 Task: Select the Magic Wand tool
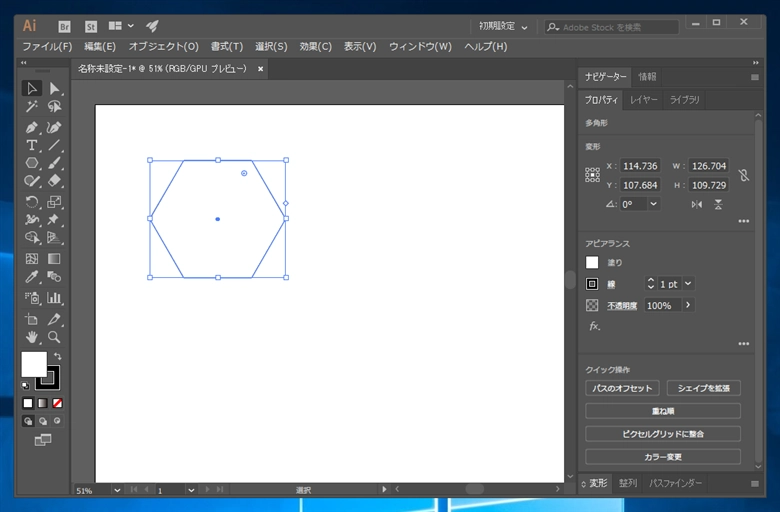pos(32,106)
